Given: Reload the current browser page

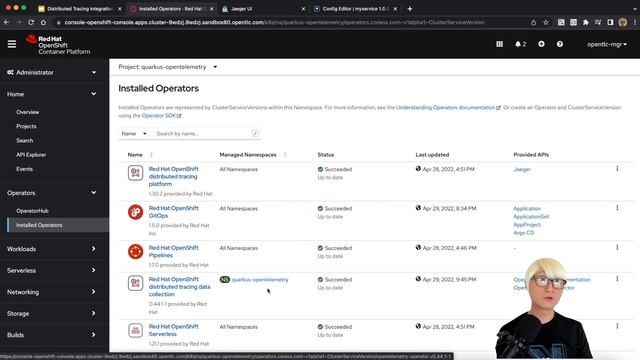Looking at the screenshot, I should [x=31, y=22].
